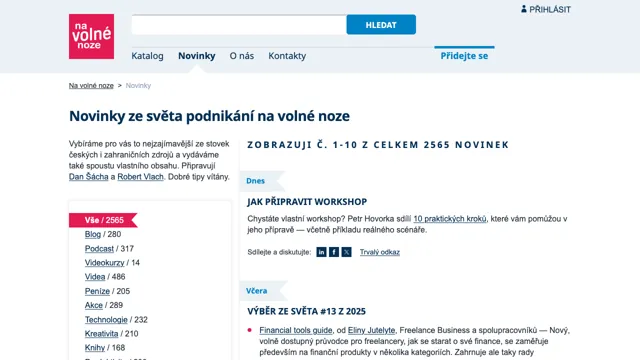Click the Dnes date label

pyautogui.click(x=256, y=181)
